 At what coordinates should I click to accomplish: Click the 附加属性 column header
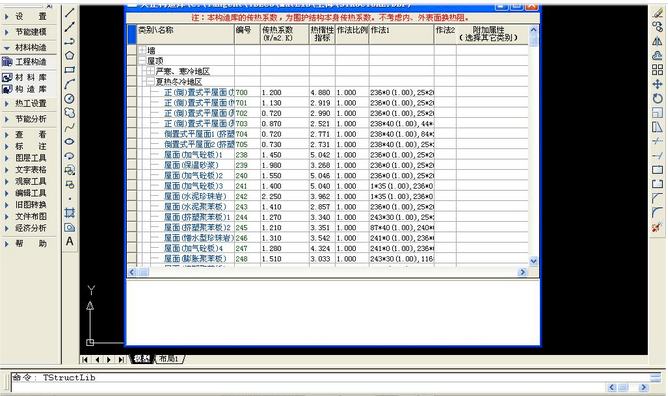492,34
